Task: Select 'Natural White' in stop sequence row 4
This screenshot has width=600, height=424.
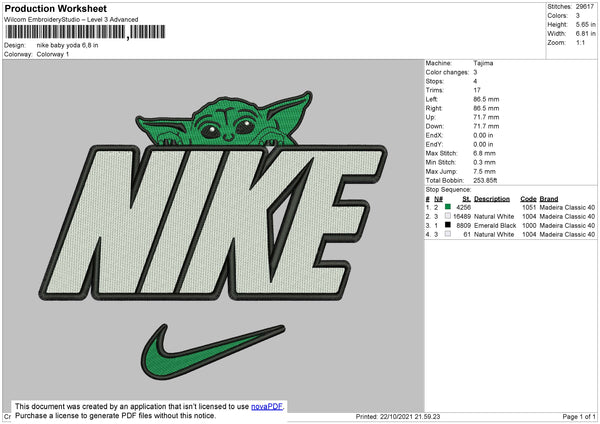Action: click(x=494, y=234)
